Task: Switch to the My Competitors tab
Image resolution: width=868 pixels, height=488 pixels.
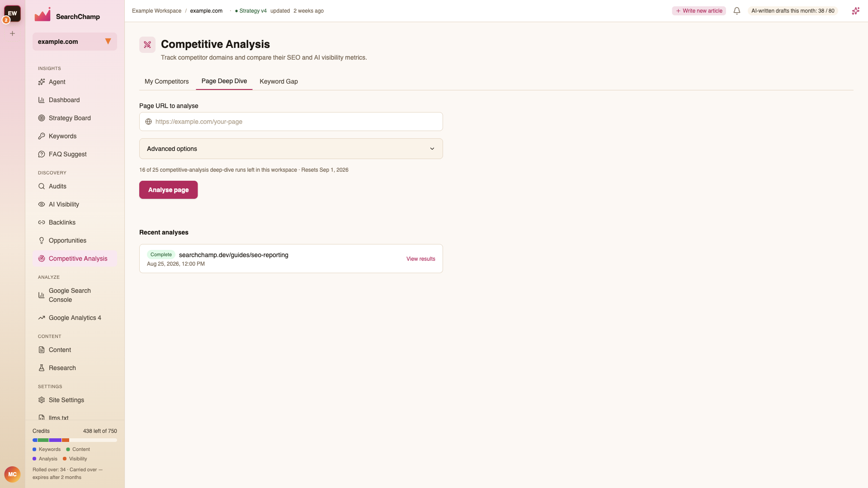Action: (167, 81)
